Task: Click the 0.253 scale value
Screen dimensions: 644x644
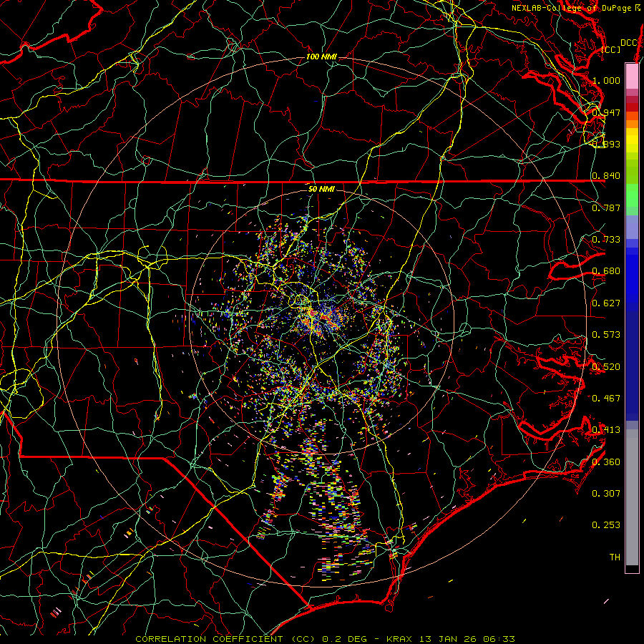Action: coord(606,525)
